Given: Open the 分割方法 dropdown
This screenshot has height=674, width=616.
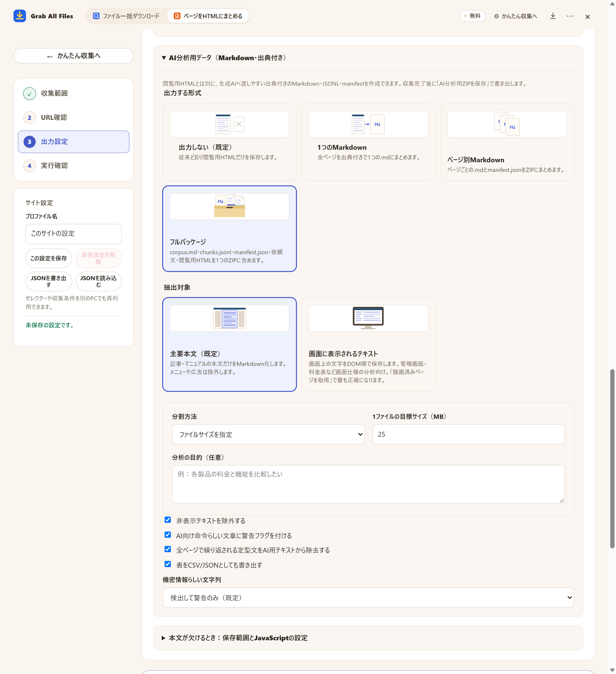Looking at the screenshot, I should (268, 434).
